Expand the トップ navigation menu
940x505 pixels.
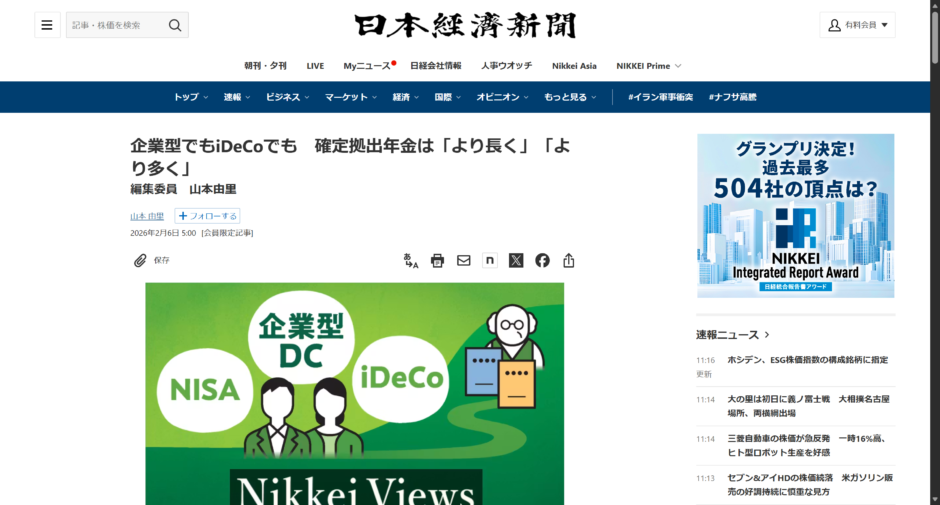coord(191,97)
